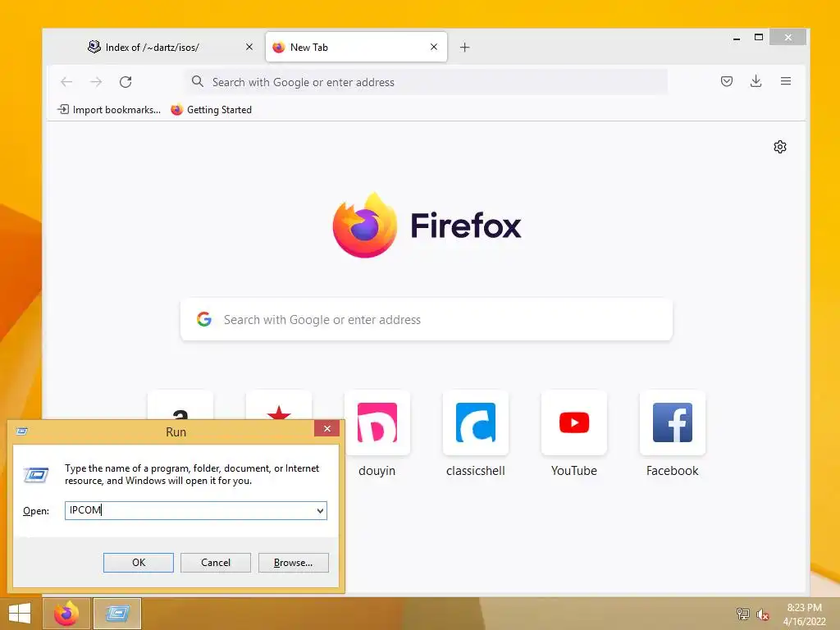Click the Open text field in Run
Image resolution: width=840 pixels, height=630 pixels.
point(195,510)
